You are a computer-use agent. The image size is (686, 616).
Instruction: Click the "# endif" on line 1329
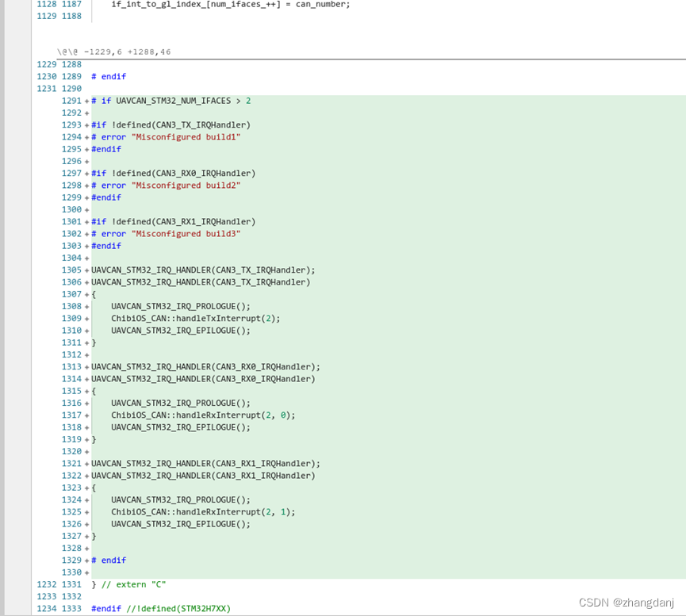tap(109, 560)
